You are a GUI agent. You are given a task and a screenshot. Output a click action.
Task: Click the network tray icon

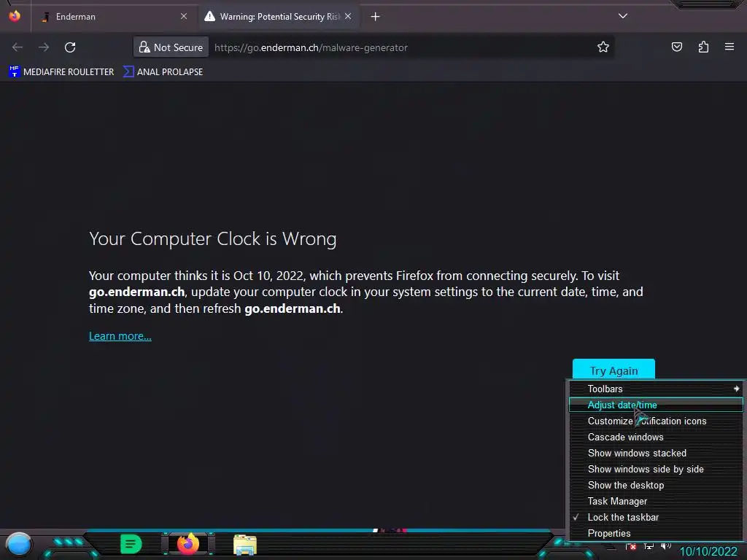(649, 547)
